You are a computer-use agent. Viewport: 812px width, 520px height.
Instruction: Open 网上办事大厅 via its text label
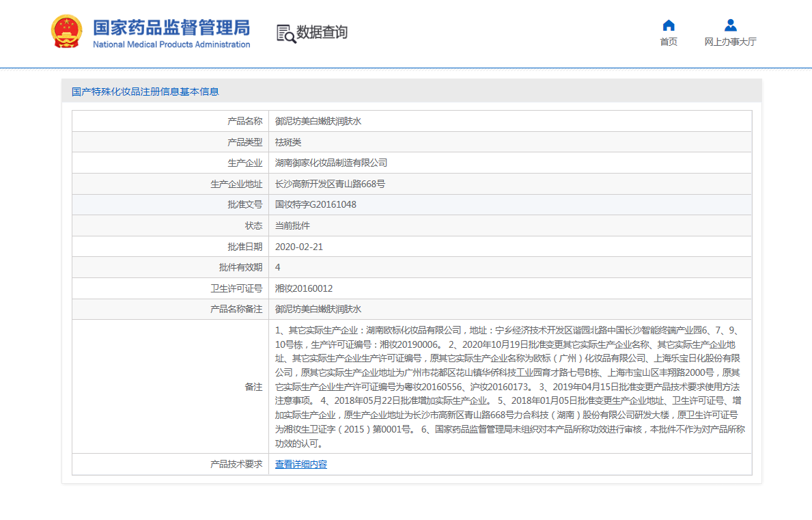pyautogui.click(x=730, y=42)
